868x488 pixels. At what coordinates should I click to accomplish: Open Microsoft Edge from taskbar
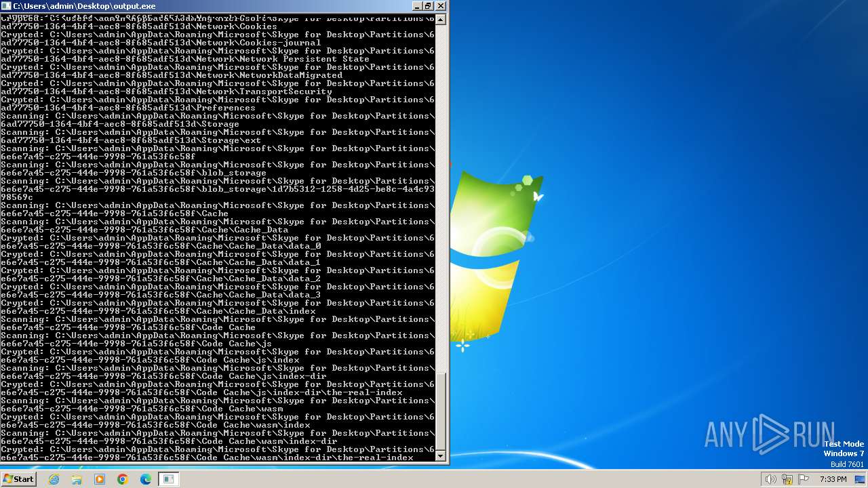point(145,479)
